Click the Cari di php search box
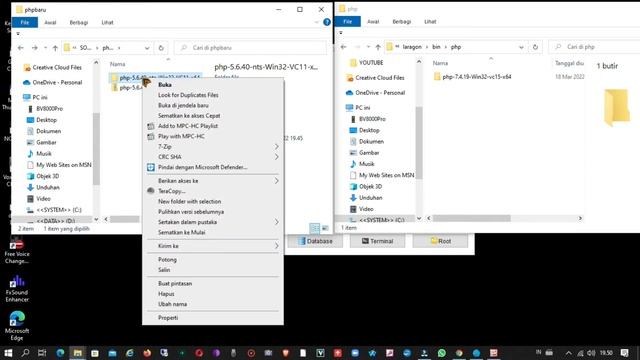The width and height of the screenshot is (640, 360). click(x=595, y=47)
